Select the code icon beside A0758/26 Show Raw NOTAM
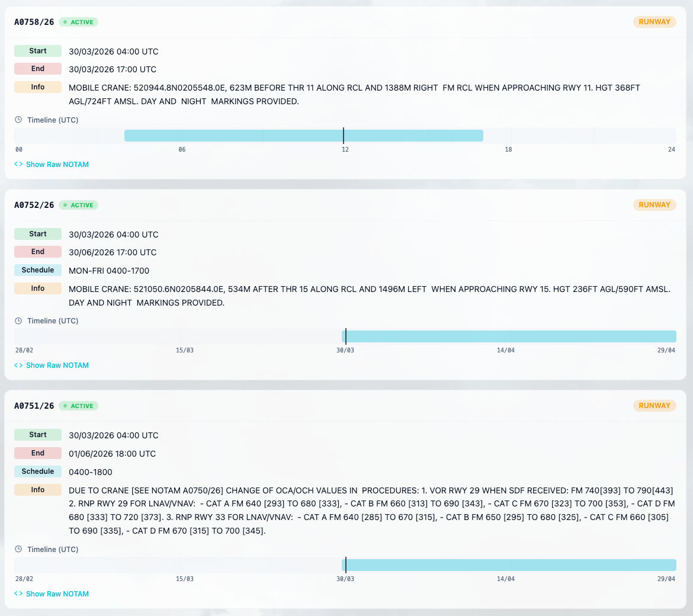This screenshot has height=616, width=693. [x=18, y=164]
